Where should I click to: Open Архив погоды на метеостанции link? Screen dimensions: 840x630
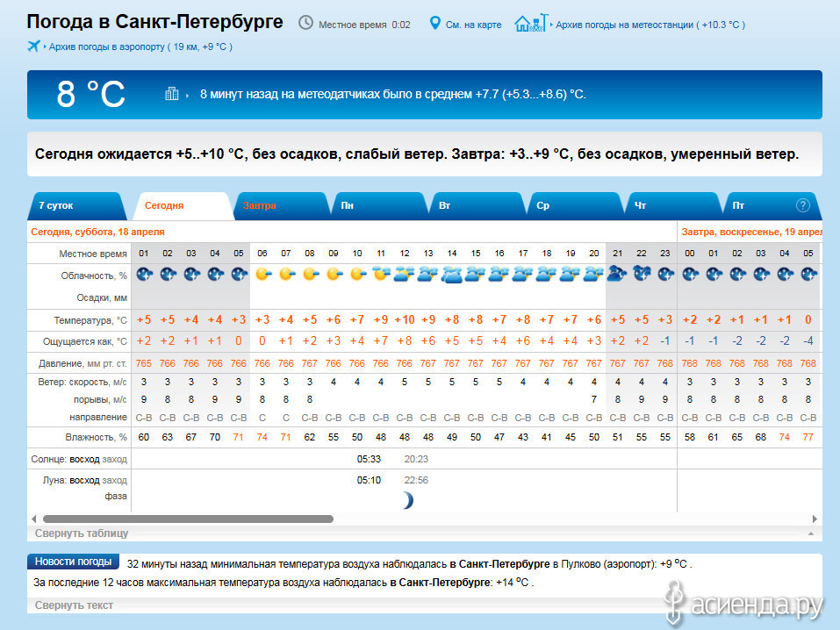tap(650, 25)
